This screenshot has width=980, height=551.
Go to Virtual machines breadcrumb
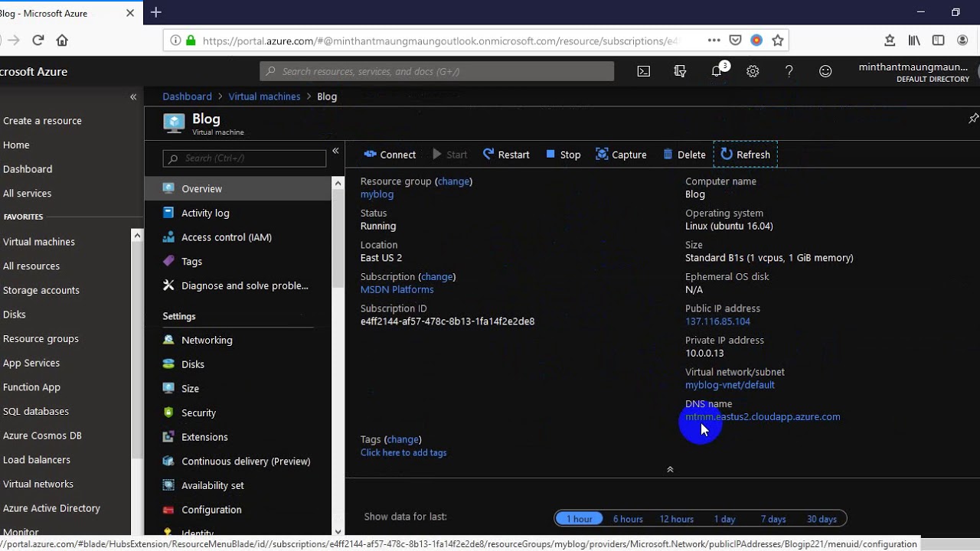coord(264,96)
